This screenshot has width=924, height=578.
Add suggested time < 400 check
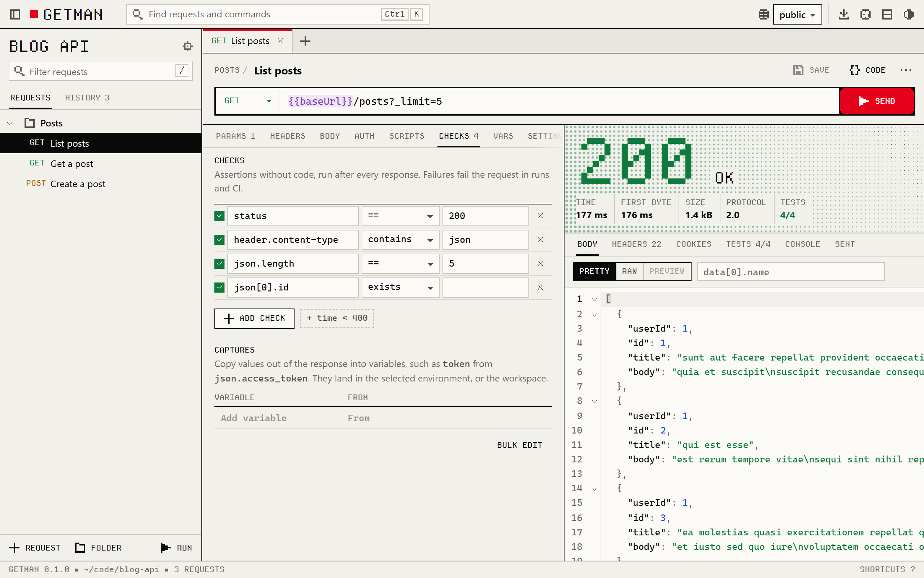(x=337, y=318)
